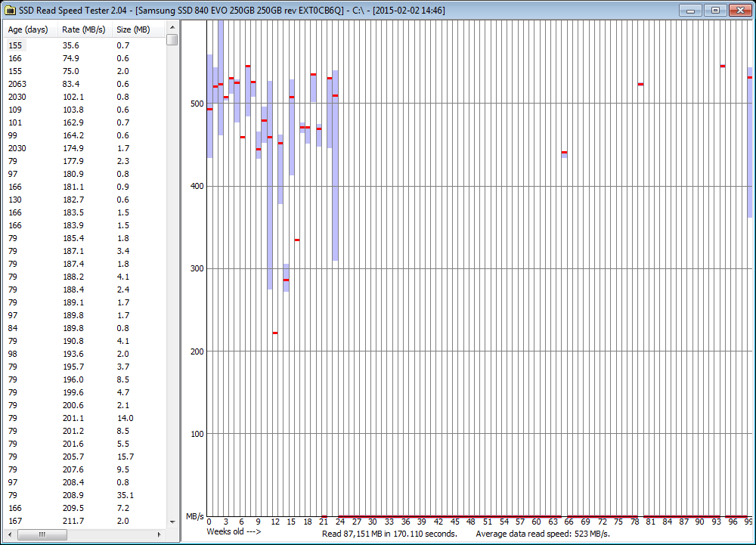
Task: Select the row with size 35.1
Action: [x=85, y=495]
